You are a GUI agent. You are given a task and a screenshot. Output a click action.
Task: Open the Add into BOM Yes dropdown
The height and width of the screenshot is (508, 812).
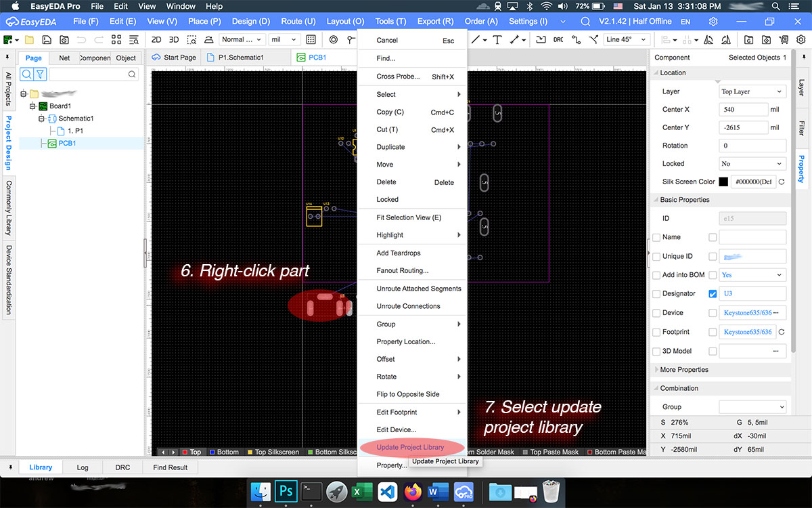pos(752,275)
